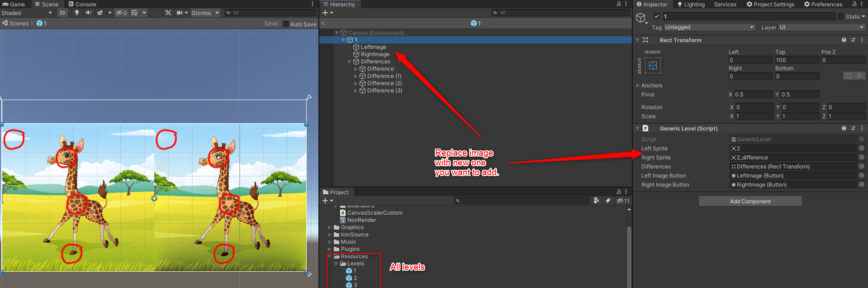Open the Scene view panel options menu

point(313,4)
